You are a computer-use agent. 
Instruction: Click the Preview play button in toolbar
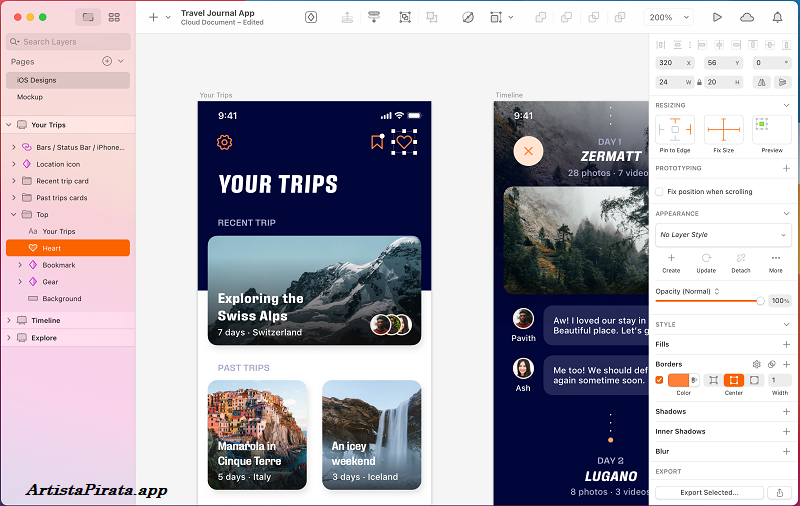point(717,17)
